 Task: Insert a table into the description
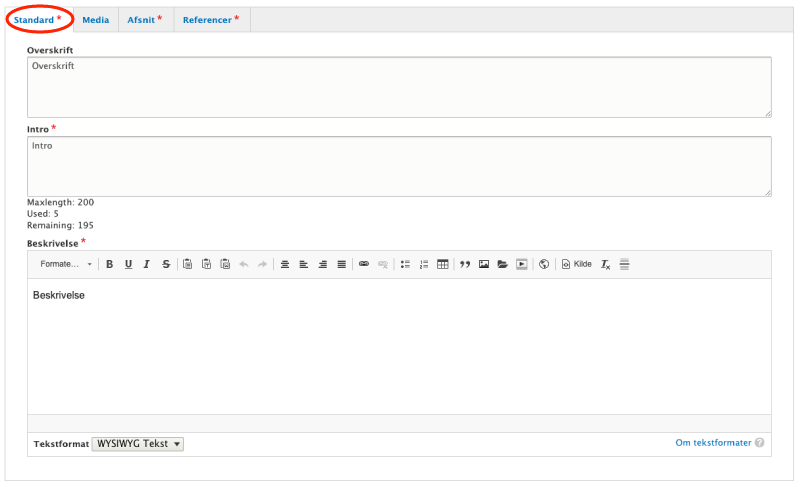(x=443, y=264)
